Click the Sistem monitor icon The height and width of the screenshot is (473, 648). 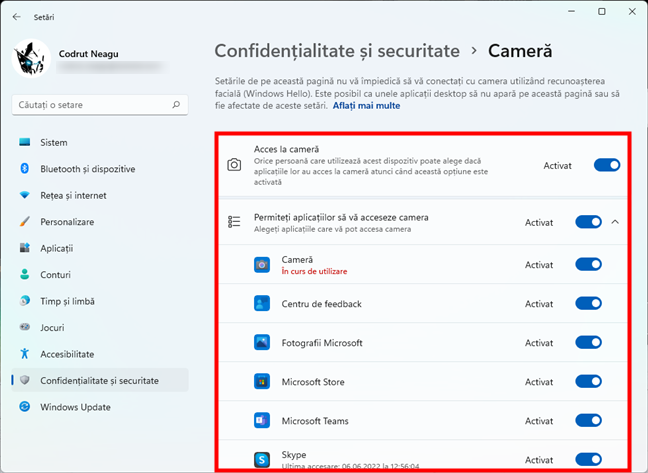point(25,142)
